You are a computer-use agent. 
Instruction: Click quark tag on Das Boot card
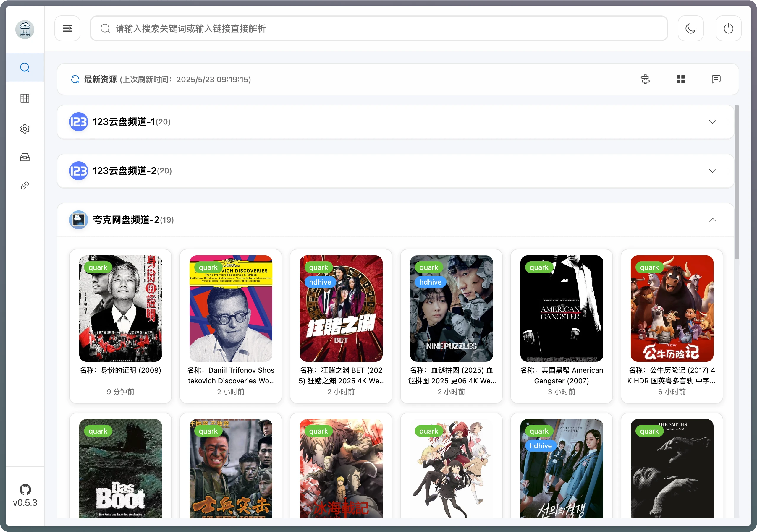(x=98, y=431)
